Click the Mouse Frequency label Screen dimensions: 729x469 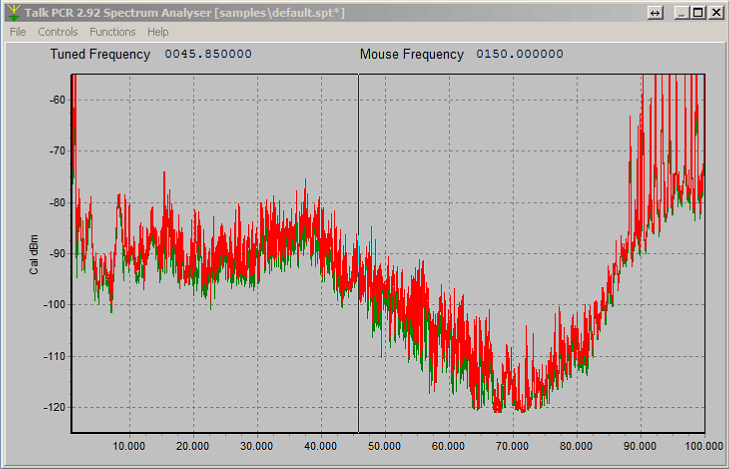[x=411, y=54]
